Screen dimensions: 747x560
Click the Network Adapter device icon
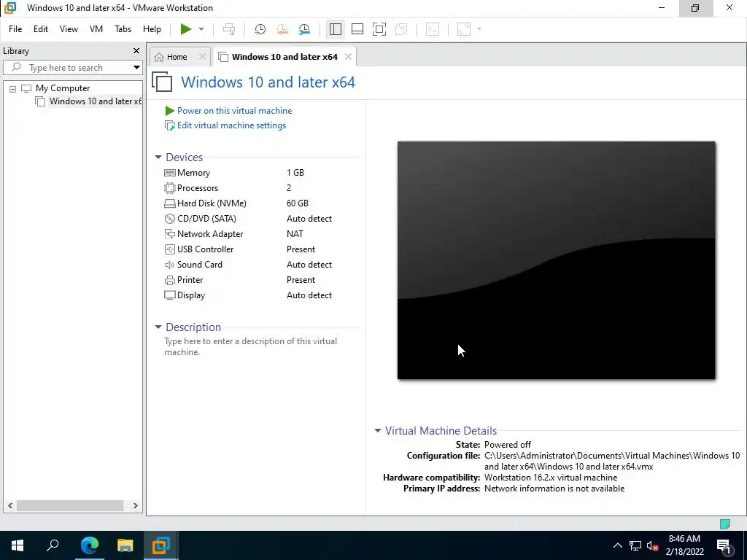pyautogui.click(x=169, y=234)
